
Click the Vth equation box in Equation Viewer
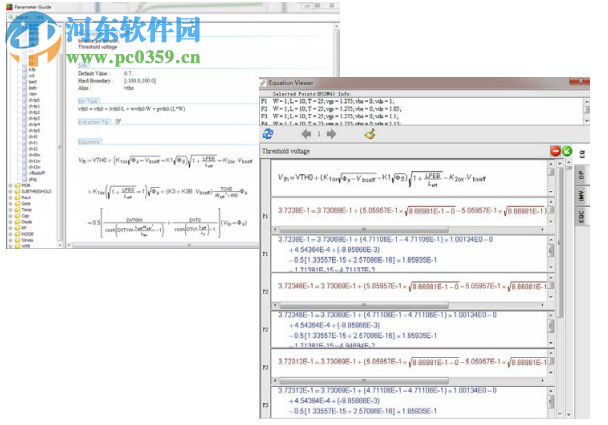tap(409, 178)
